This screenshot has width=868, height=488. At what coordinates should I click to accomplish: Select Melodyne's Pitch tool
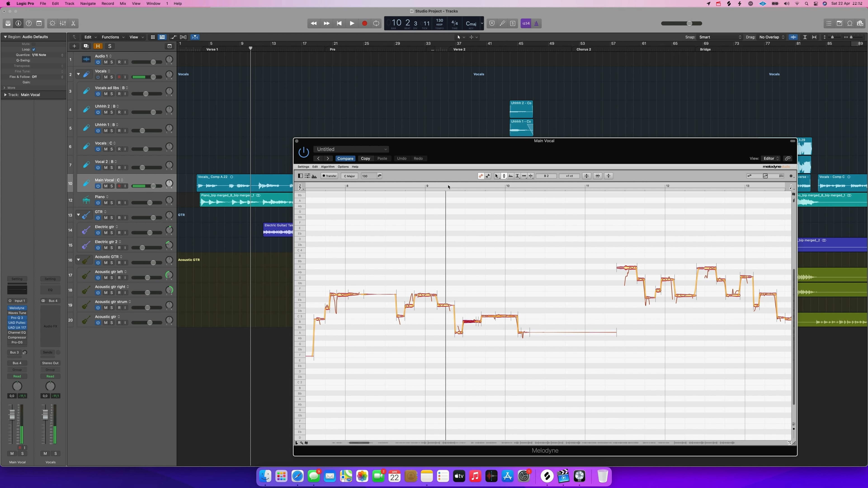pos(504,176)
